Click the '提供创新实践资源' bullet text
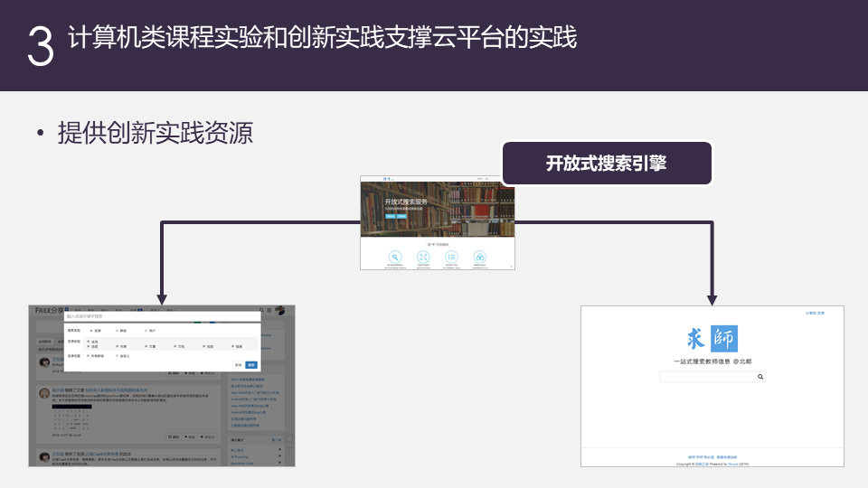868x488 pixels. (156, 134)
